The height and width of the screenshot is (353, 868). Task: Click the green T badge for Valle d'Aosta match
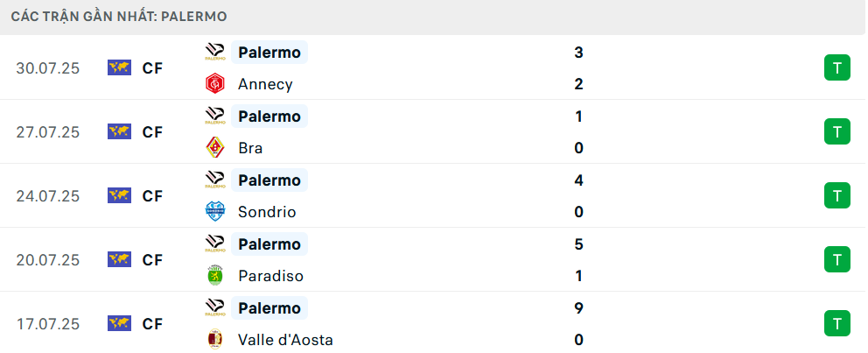point(837,324)
